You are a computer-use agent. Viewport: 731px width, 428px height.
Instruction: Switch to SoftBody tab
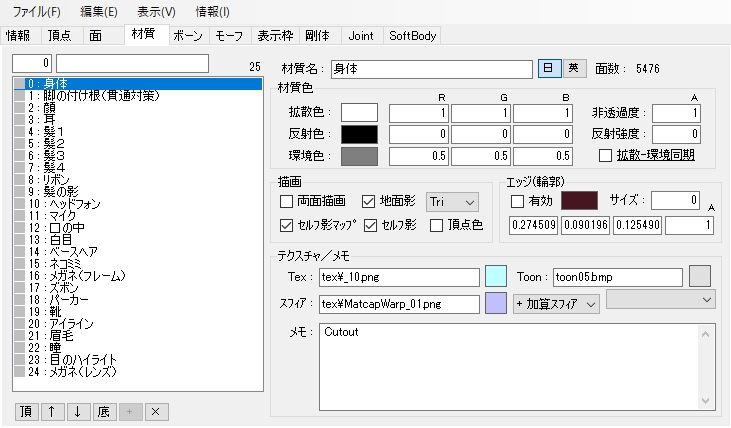[413, 35]
